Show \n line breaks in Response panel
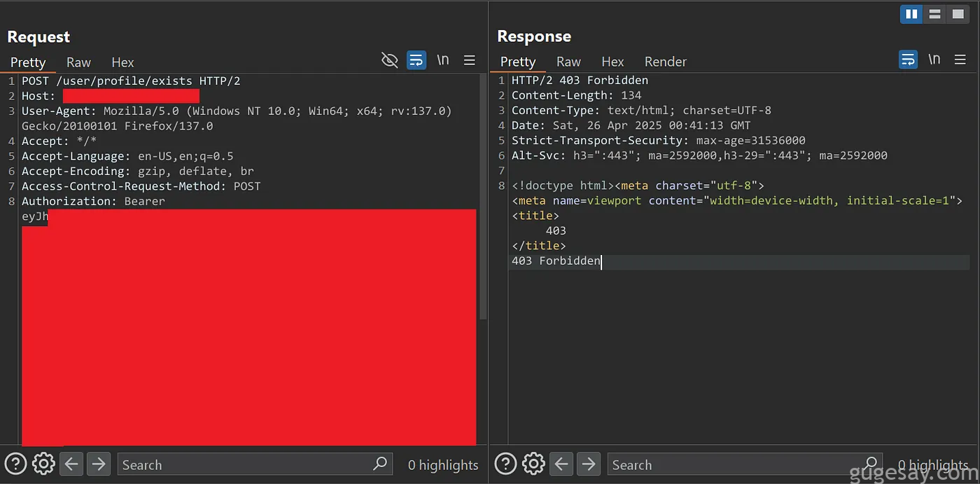This screenshot has height=484, width=980. [x=934, y=60]
